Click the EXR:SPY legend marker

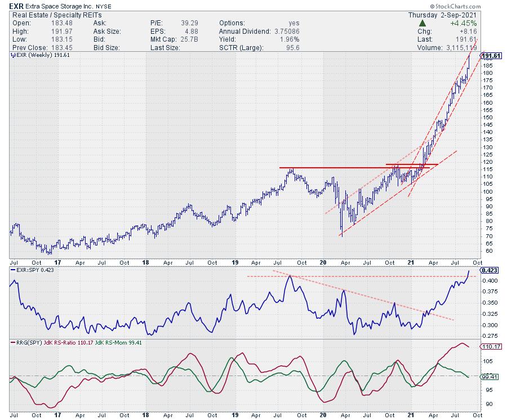(x=14, y=271)
